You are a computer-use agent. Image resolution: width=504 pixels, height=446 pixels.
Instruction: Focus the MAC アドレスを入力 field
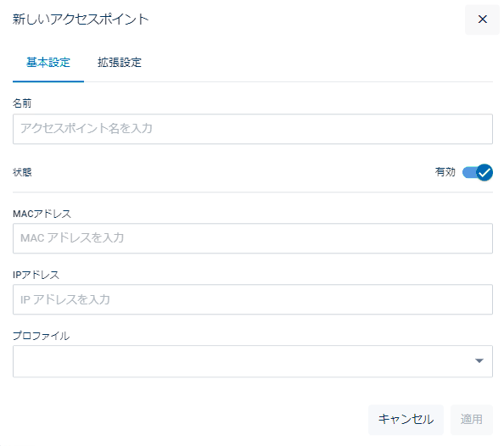click(253, 238)
